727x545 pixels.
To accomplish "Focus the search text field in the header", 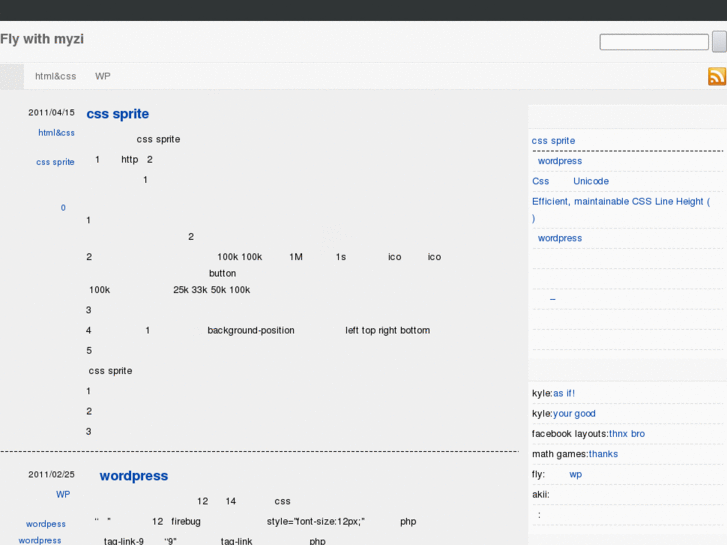I will click(x=654, y=42).
